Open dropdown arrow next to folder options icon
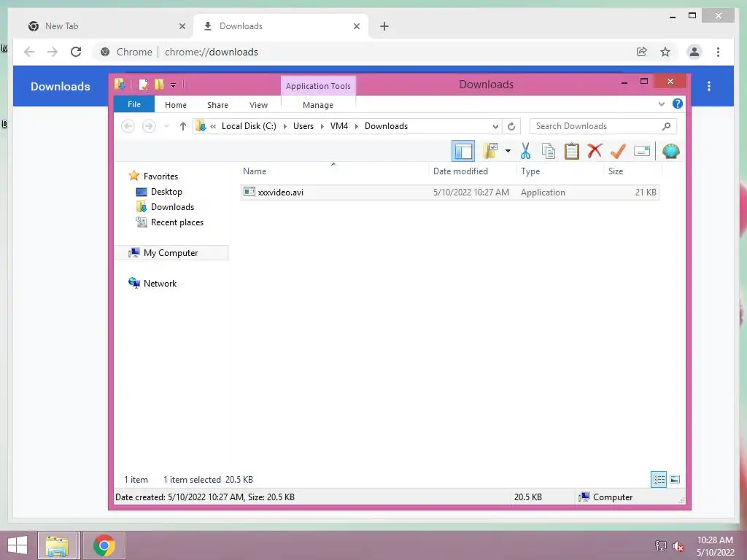This screenshot has width=747, height=560. pyautogui.click(x=508, y=151)
